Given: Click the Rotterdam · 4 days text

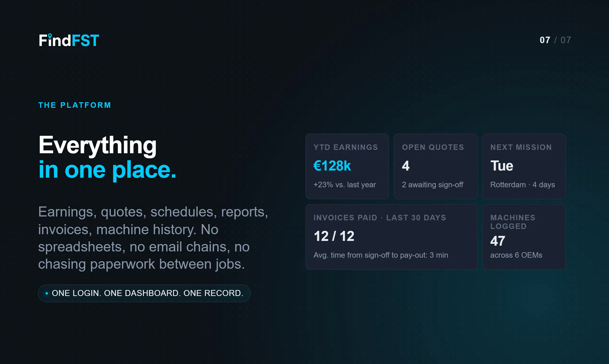Looking at the screenshot, I should pos(522,184).
